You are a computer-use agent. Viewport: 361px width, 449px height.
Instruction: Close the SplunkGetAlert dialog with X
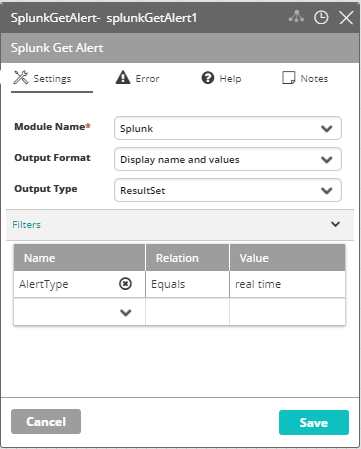pyautogui.click(x=346, y=18)
